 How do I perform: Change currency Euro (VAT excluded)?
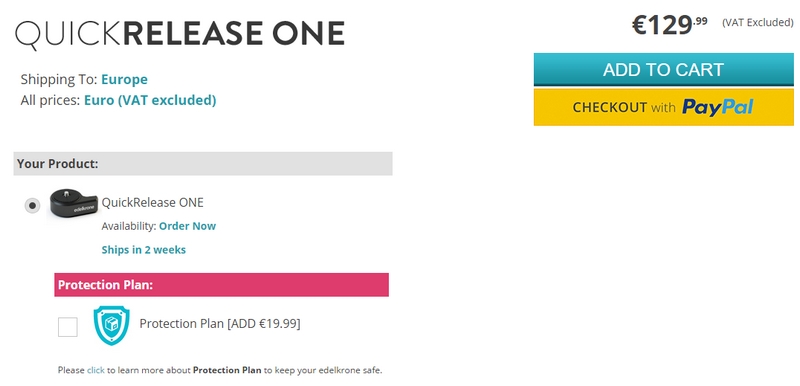[150, 100]
